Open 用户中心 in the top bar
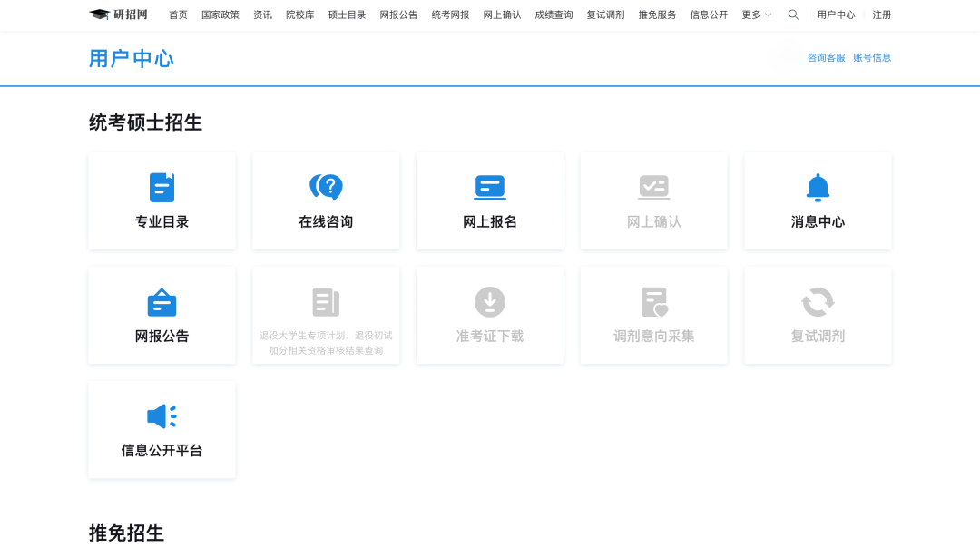980x557 pixels. click(x=836, y=15)
